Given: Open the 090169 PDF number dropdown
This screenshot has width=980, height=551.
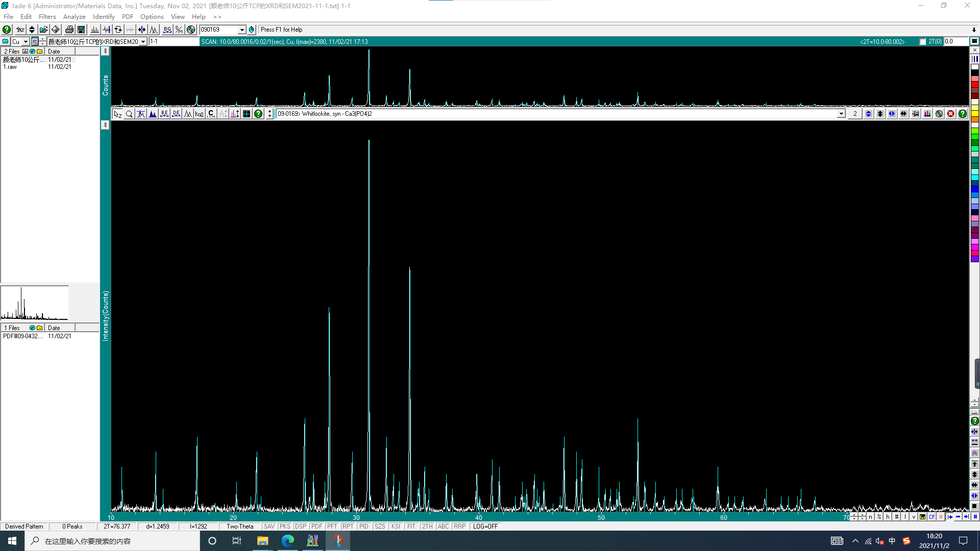Looking at the screenshot, I should pos(241,29).
